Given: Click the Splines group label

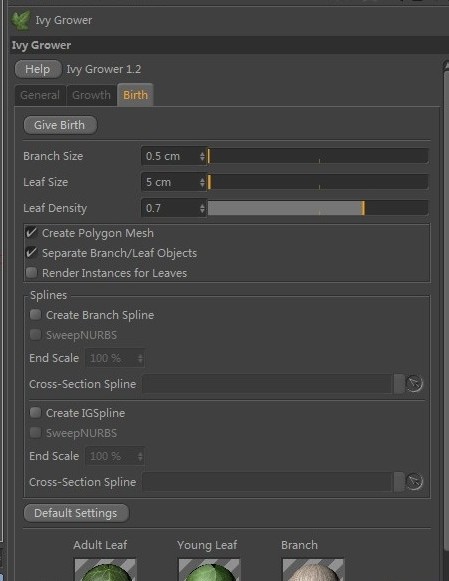Looking at the screenshot, I should point(49,295).
